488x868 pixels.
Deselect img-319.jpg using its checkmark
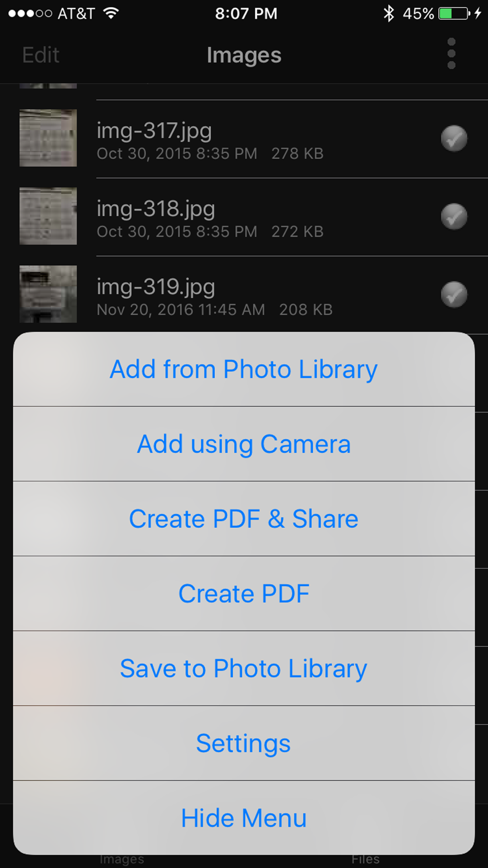[454, 294]
